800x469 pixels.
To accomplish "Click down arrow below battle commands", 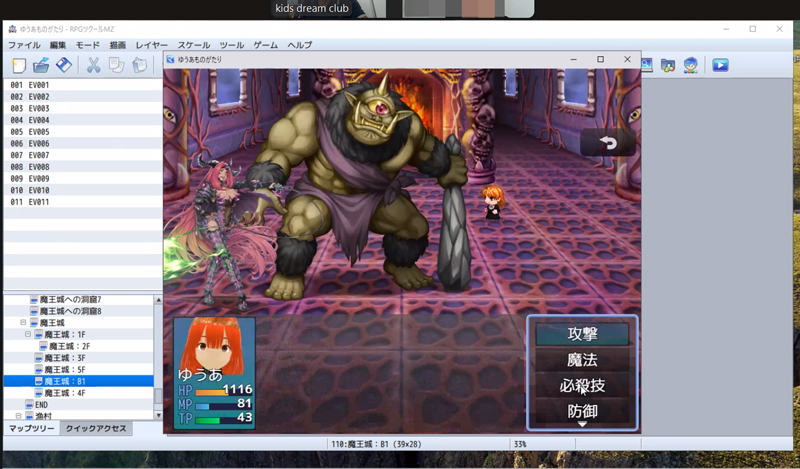I will 582,424.
